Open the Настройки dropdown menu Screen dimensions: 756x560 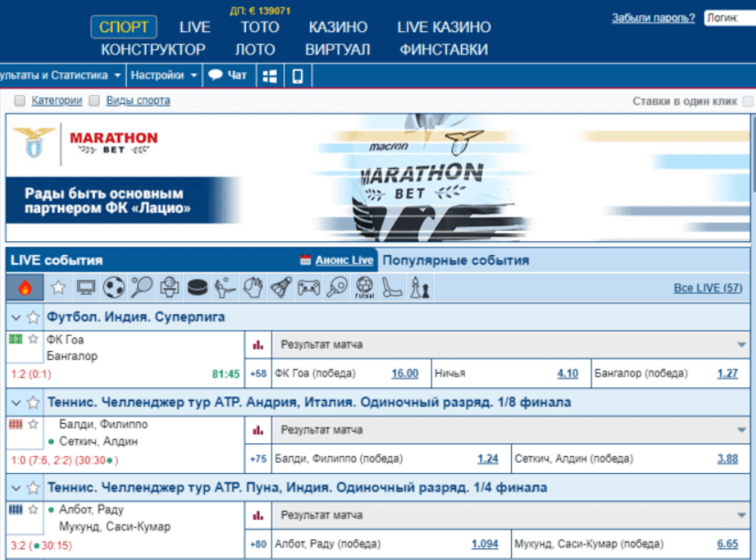coord(164,75)
